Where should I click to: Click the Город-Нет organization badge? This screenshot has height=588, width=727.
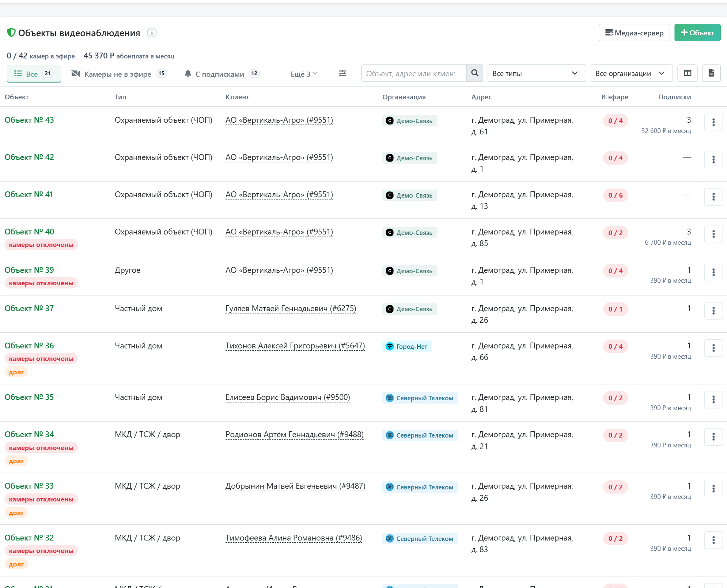[407, 347]
